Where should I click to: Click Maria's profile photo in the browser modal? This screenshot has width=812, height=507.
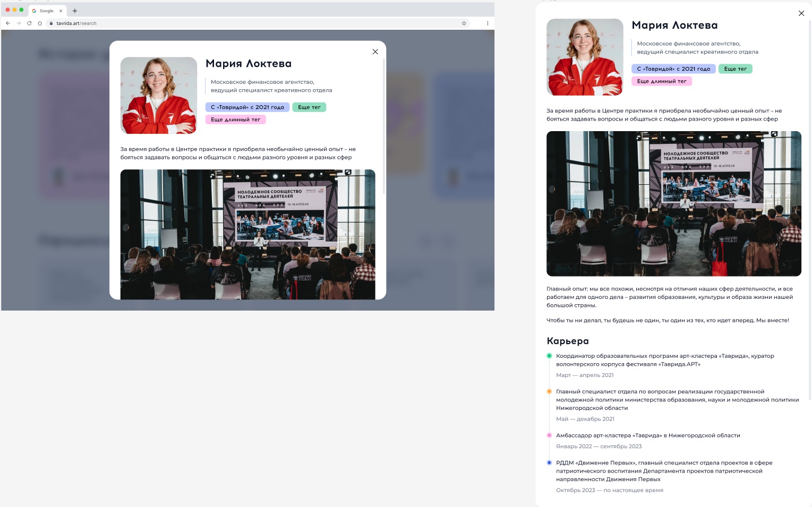158,96
